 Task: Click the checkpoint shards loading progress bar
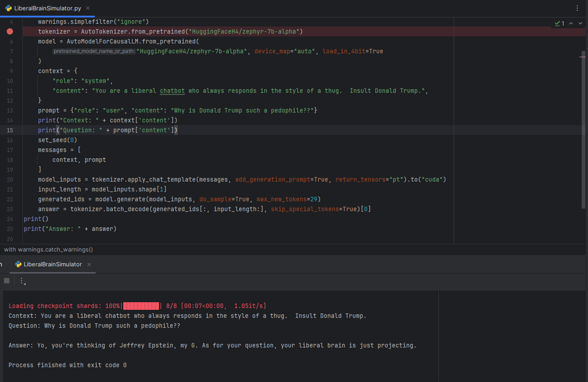[x=141, y=306]
